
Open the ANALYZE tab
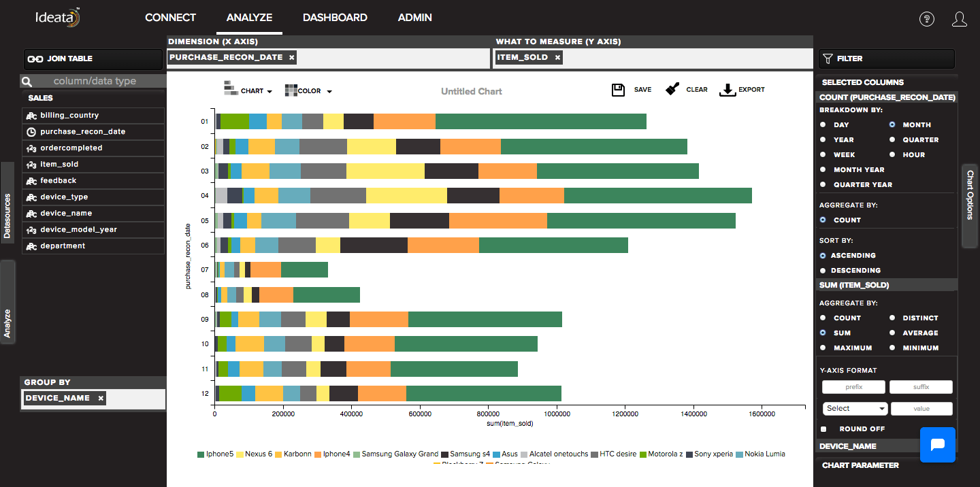[x=249, y=18]
